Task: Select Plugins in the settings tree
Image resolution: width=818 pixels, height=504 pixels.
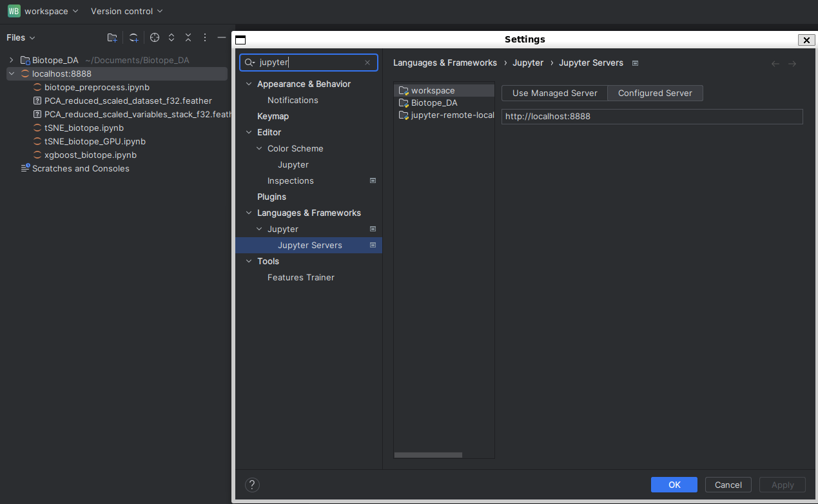Action: point(271,197)
